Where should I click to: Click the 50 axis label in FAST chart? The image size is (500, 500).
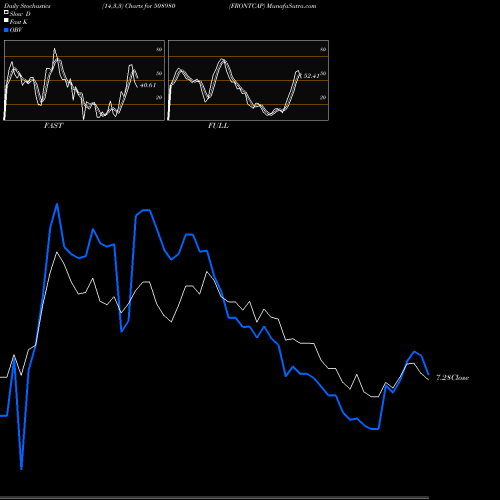(x=159, y=73)
